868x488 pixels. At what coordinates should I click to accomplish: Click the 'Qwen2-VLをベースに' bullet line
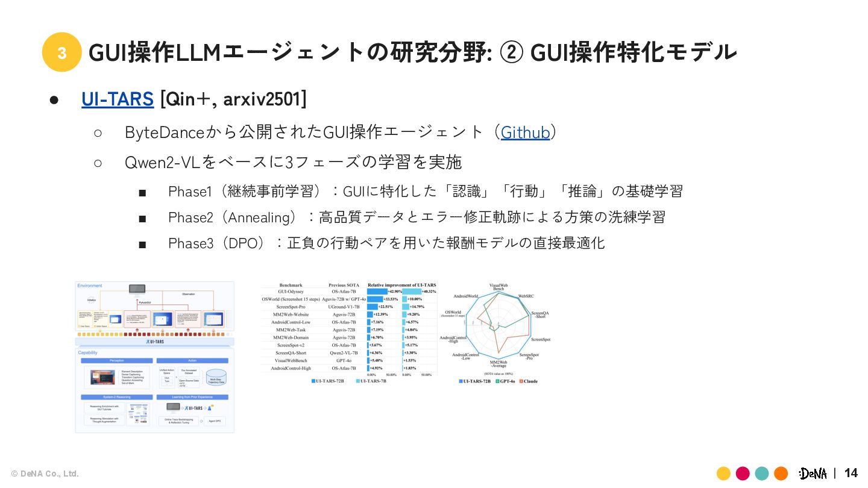[293, 162]
